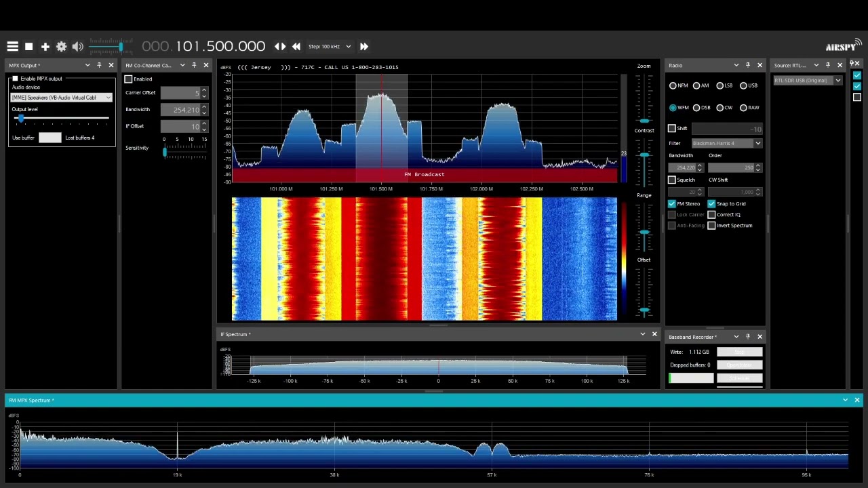The height and width of the screenshot is (488, 868).
Task: Pin the Radio panel
Action: click(x=748, y=65)
